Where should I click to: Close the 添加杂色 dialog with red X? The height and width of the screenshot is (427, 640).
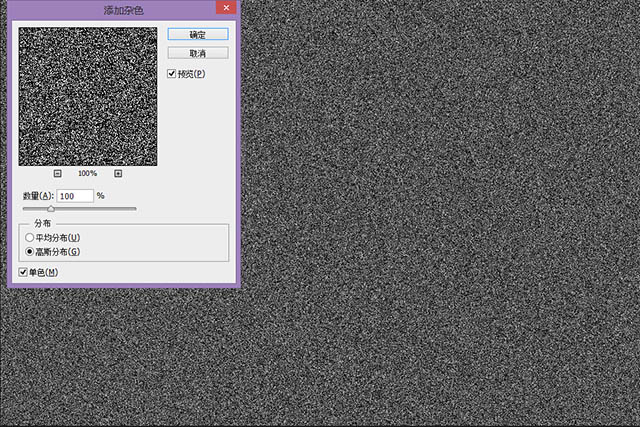tap(226, 9)
